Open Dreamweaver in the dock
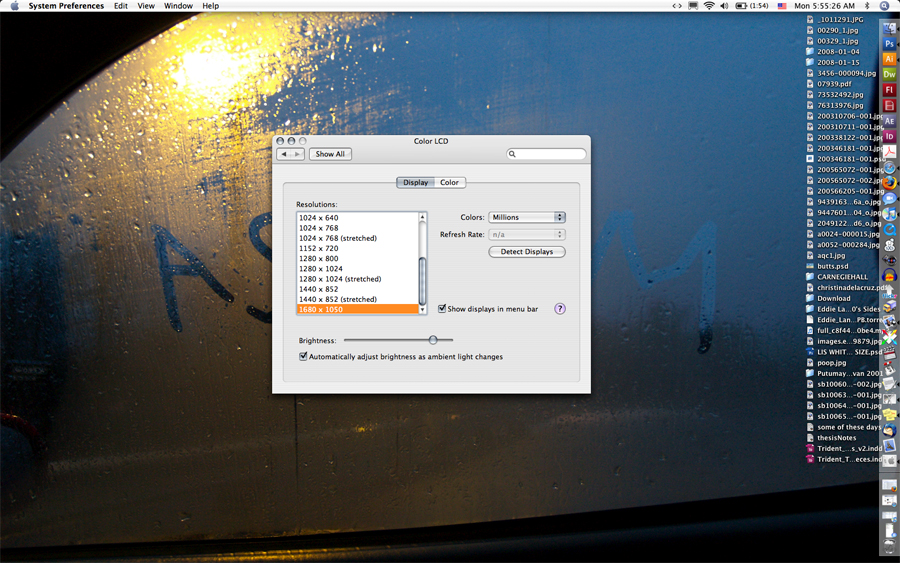 coord(889,75)
